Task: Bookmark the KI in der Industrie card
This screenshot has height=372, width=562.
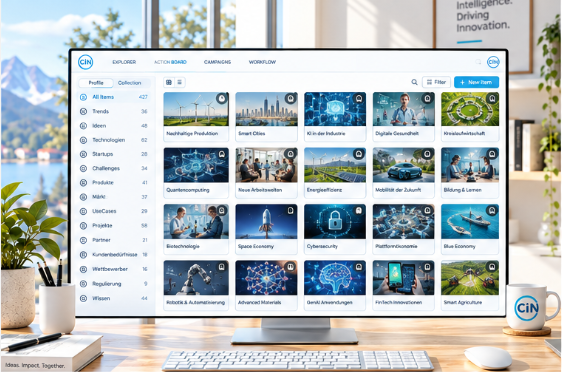Action: 359,98
